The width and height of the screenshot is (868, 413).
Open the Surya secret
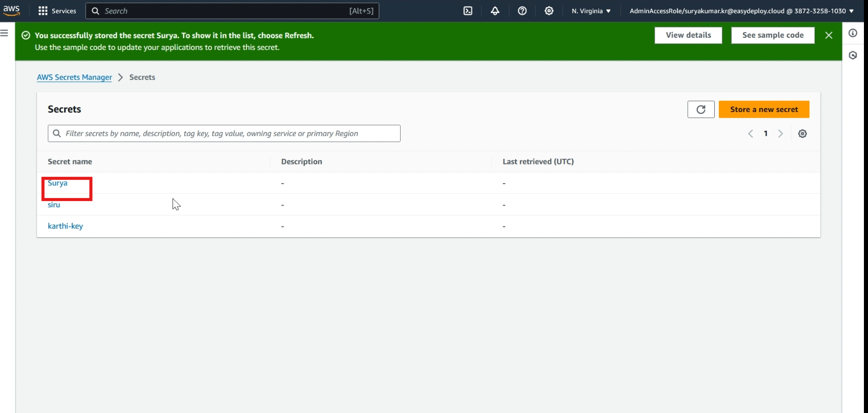click(58, 183)
